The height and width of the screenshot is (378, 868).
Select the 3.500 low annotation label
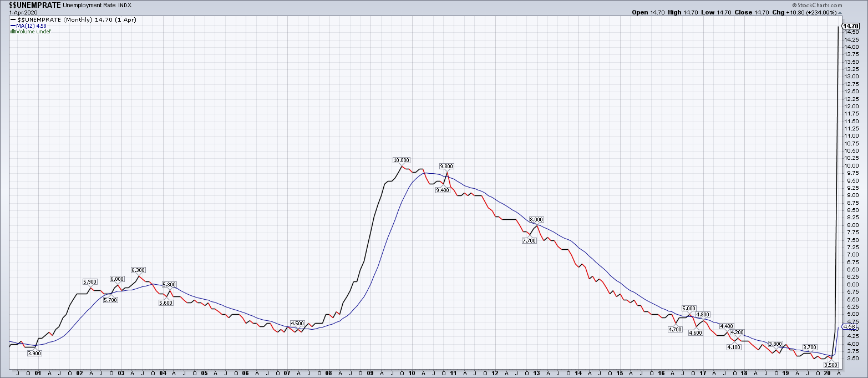[x=830, y=365]
